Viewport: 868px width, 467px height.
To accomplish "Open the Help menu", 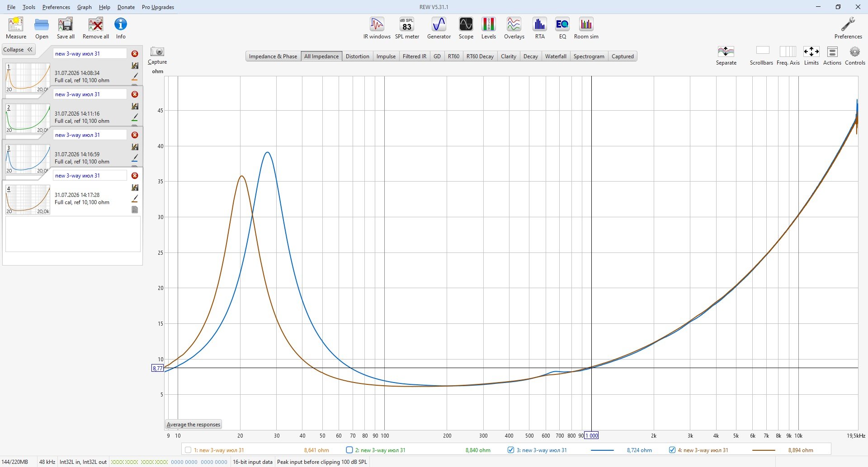I will click(x=104, y=7).
